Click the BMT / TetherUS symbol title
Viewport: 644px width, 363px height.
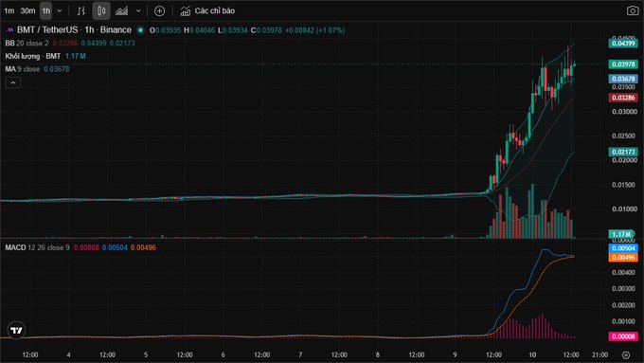tap(74, 30)
